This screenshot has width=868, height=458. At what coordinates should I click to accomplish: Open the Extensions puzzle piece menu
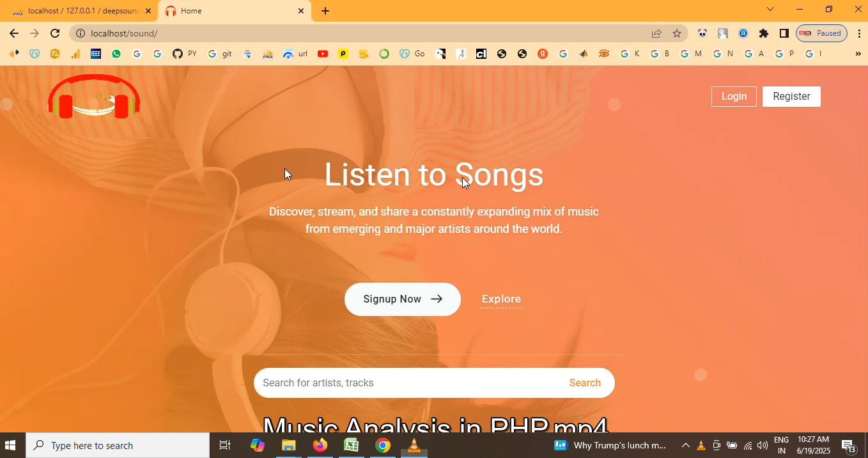(764, 33)
